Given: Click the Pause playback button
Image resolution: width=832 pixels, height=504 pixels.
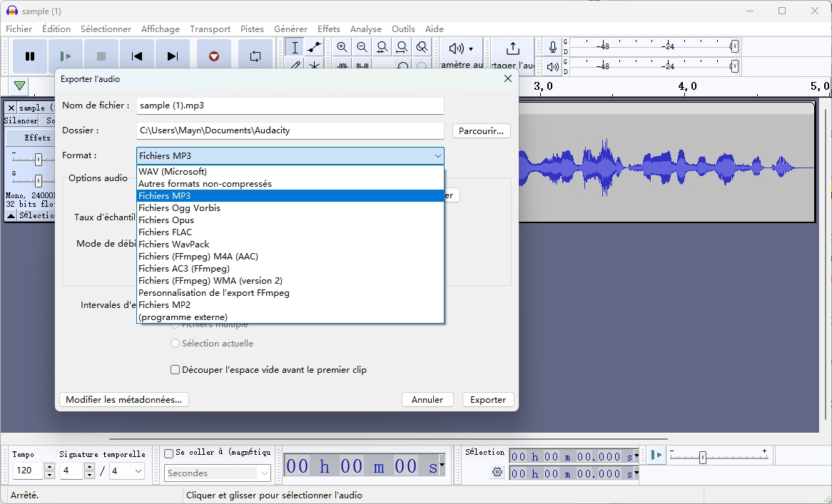Looking at the screenshot, I should click(x=30, y=56).
